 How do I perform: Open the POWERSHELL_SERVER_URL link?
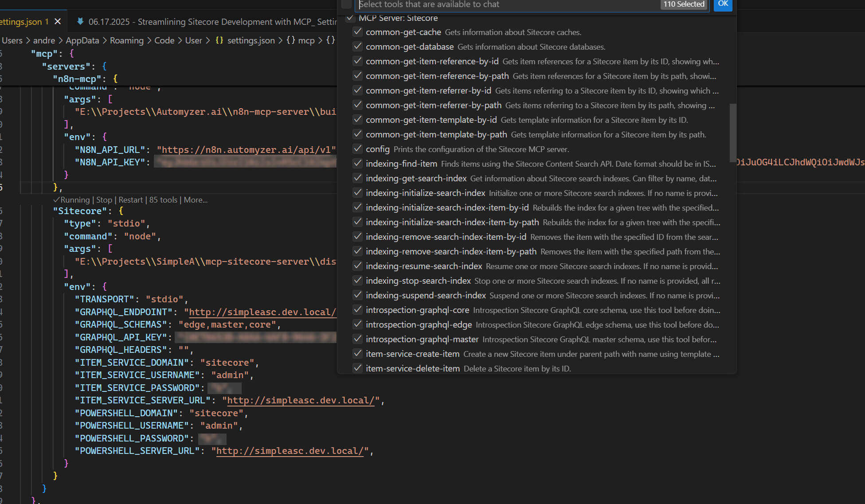(x=290, y=451)
